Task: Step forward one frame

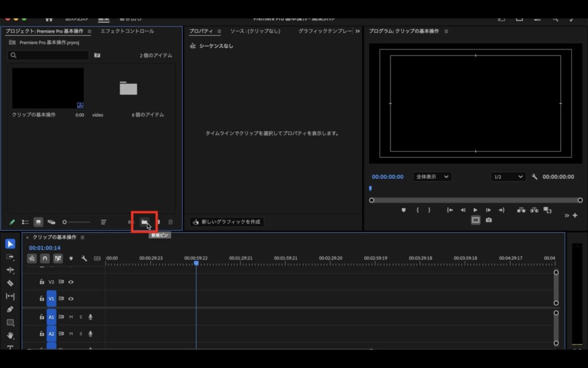Action: tap(488, 210)
